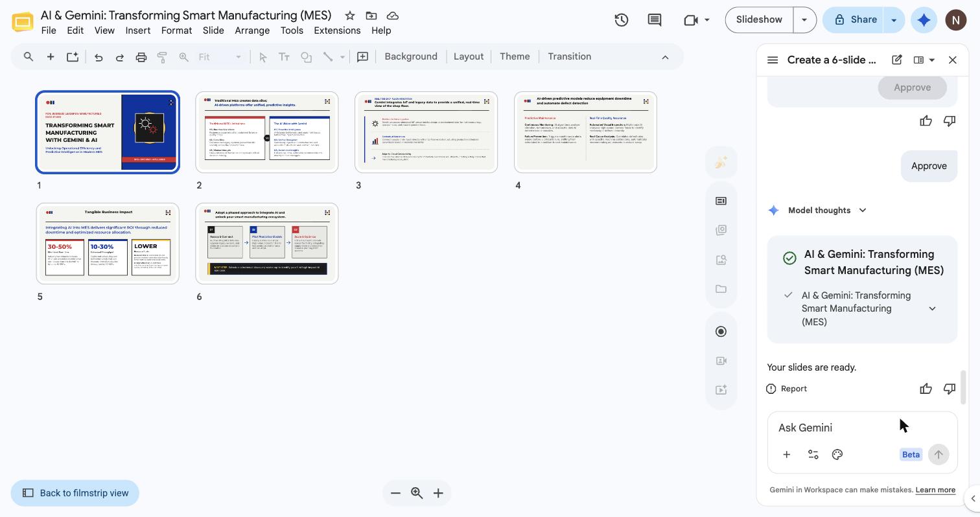The image size is (980, 517).
Task: Click the record slideshow circle icon
Action: coord(721,332)
